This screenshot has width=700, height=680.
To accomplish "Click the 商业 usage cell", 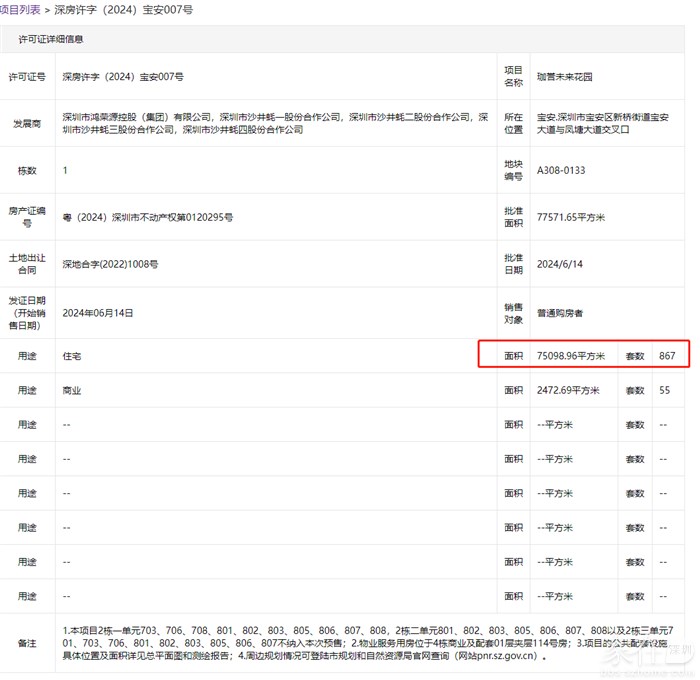I will click(x=72, y=390).
